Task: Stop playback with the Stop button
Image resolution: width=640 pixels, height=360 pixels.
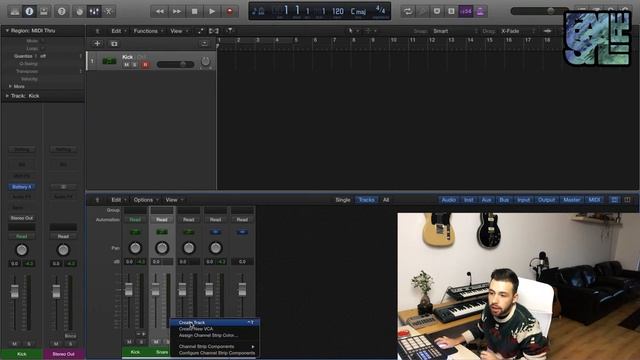Action: [194, 11]
